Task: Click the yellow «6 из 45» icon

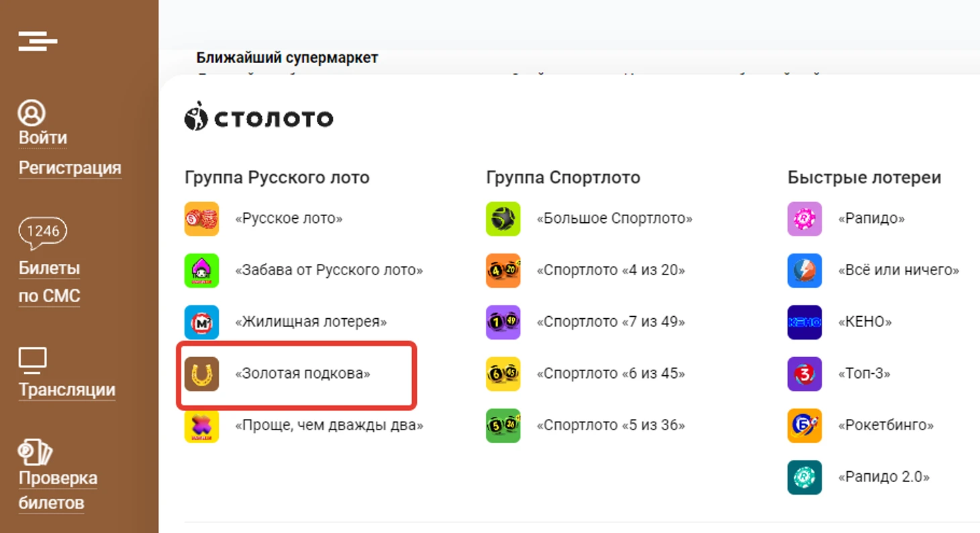Action: pyautogui.click(x=503, y=374)
